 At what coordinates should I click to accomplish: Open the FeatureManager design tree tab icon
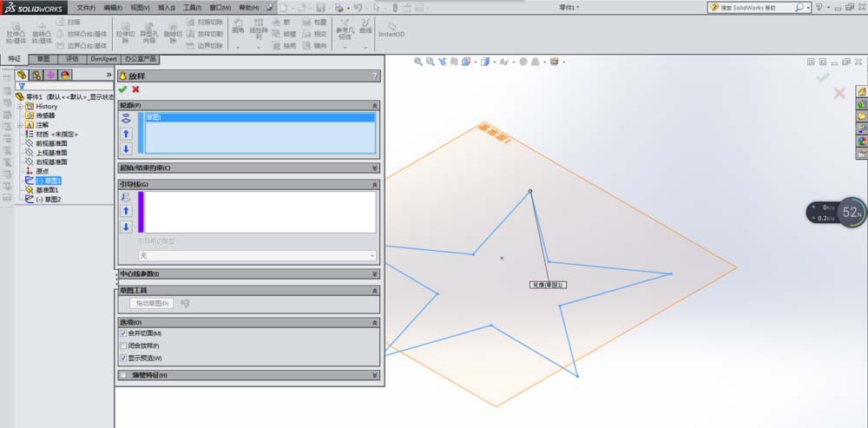[x=22, y=75]
